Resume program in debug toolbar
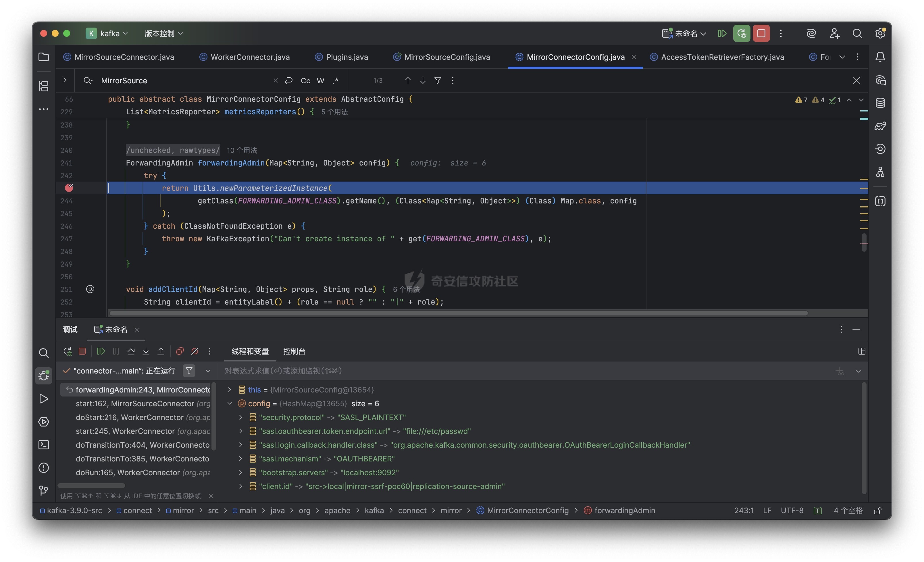This screenshot has height=562, width=924. (x=101, y=351)
